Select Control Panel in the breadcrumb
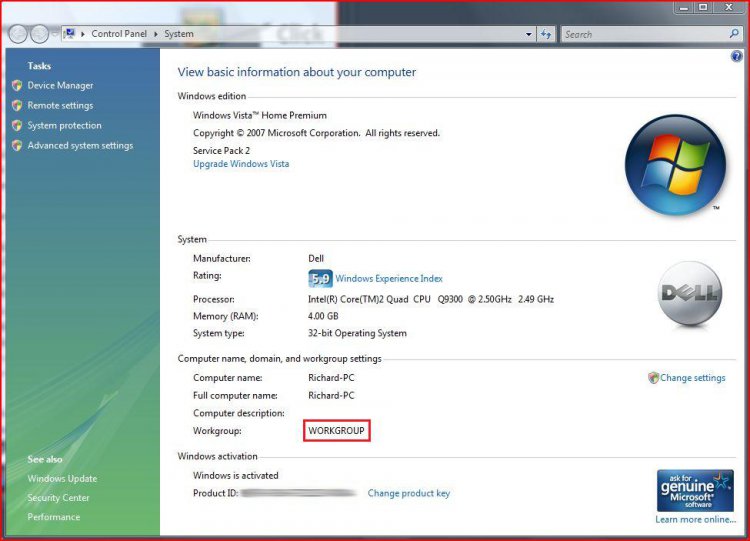Screen dimensions: 750x541 click(x=119, y=33)
